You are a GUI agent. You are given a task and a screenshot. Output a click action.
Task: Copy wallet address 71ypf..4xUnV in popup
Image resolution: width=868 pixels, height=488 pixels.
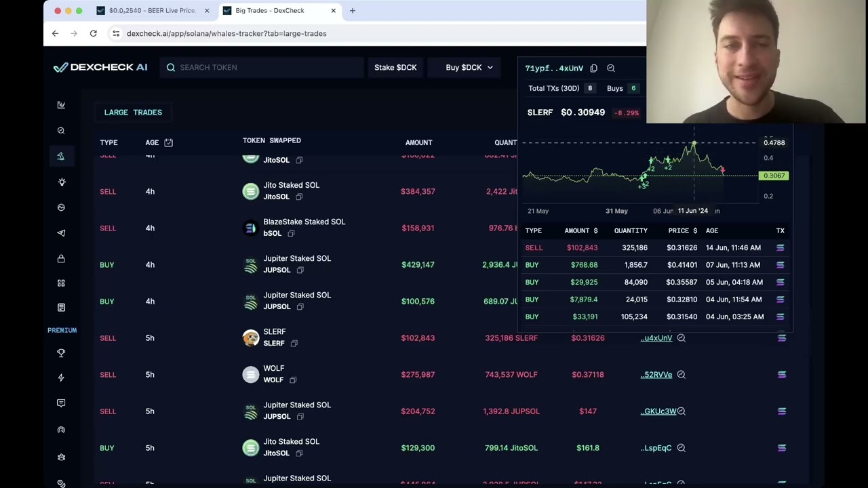point(593,68)
